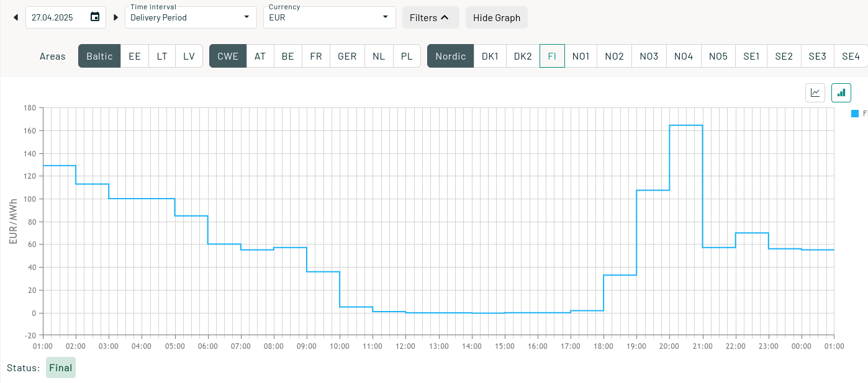This screenshot has height=383, width=868.
Task: Select the Nordic area group
Action: coord(450,56)
